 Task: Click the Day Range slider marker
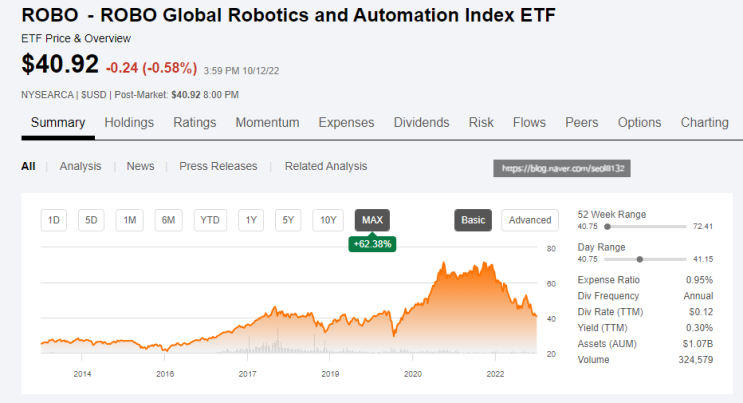coord(640,259)
